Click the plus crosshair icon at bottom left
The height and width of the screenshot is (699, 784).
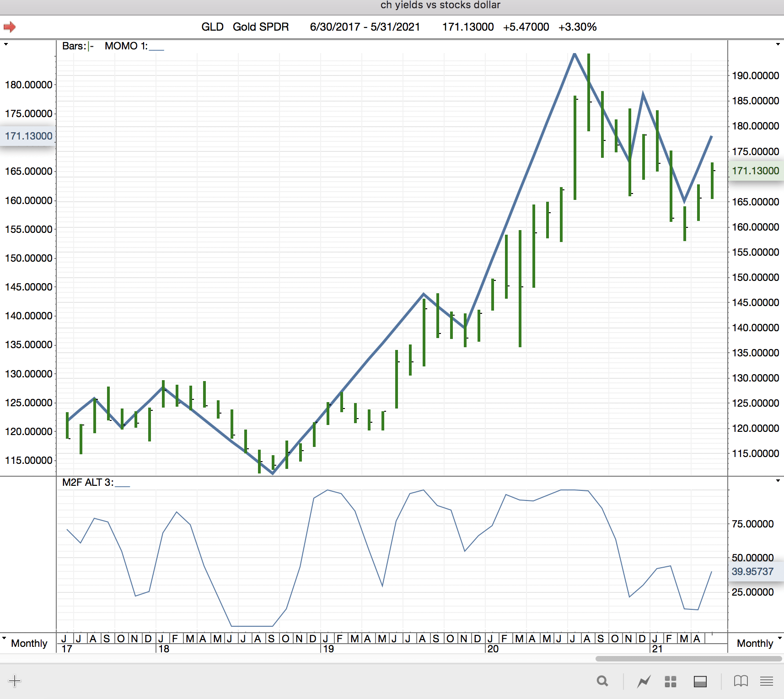(15, 681)
